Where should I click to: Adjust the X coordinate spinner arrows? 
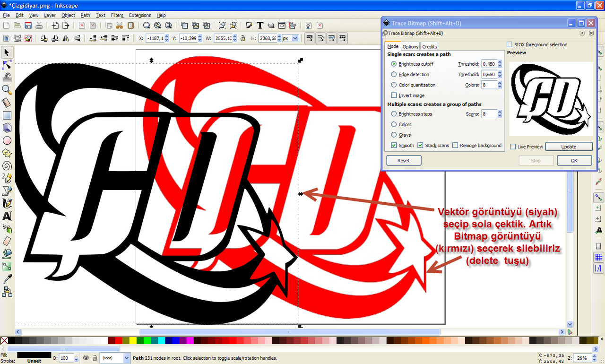[x=166, y=38]
